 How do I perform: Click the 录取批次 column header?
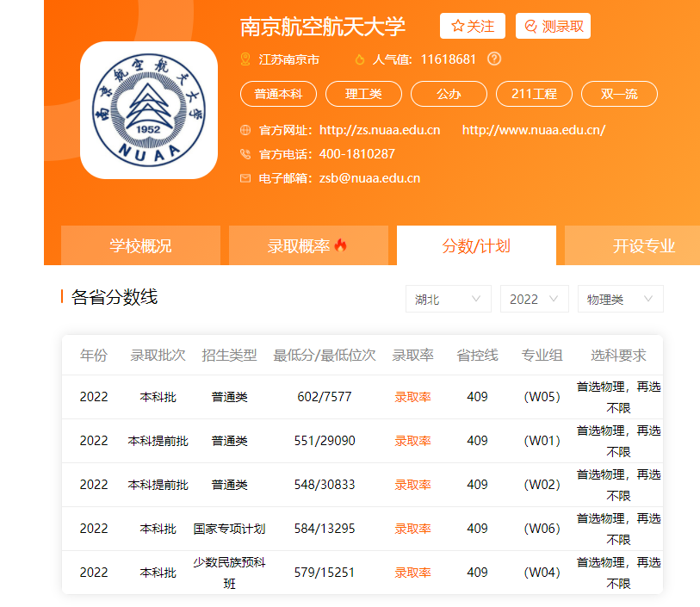[158, 356]
